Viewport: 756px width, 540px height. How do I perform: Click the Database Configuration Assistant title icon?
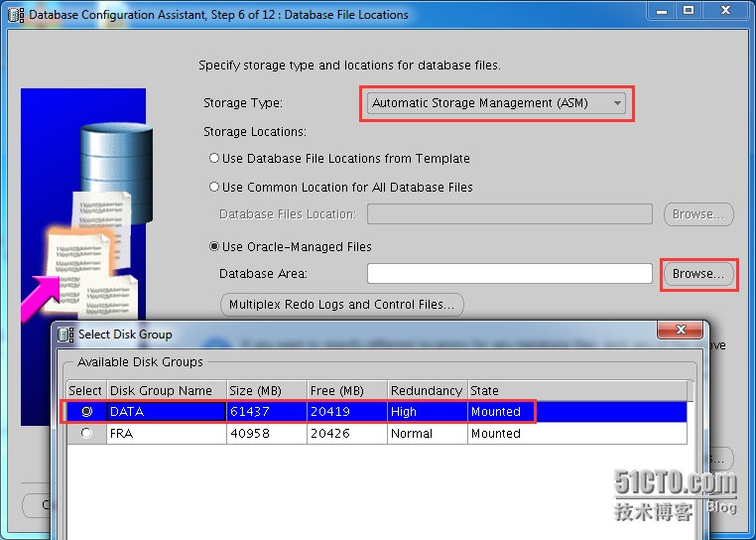click(x=16, y=15)
